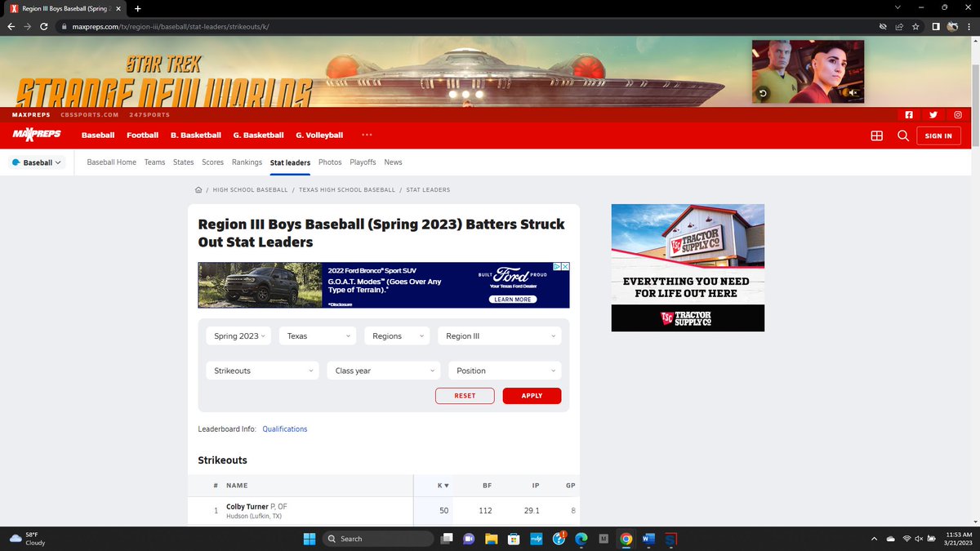Go to the B. Basketball nav item

(x=195, y=135)
